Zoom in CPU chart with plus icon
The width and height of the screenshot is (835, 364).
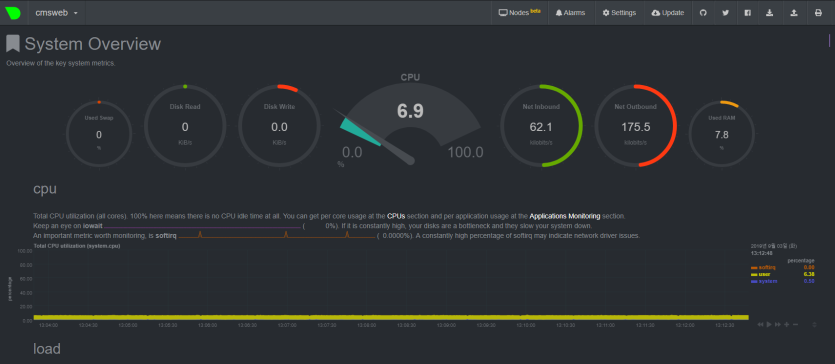tap(787, 324)
